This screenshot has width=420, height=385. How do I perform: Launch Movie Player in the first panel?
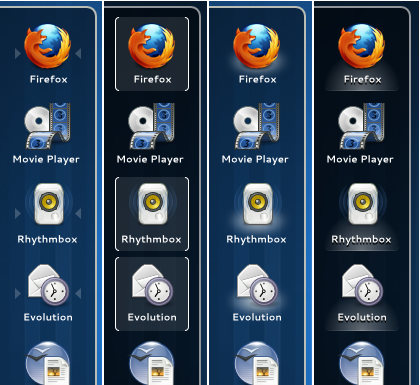click(48, 126)
